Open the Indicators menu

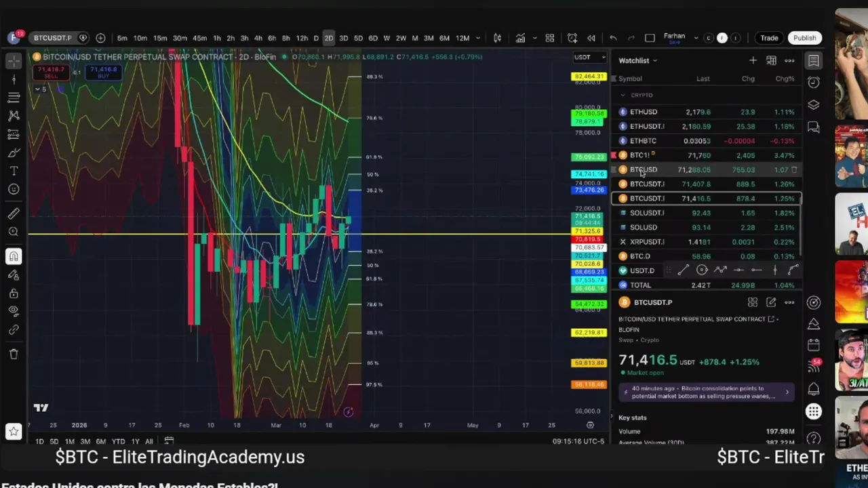click(520, 38)
